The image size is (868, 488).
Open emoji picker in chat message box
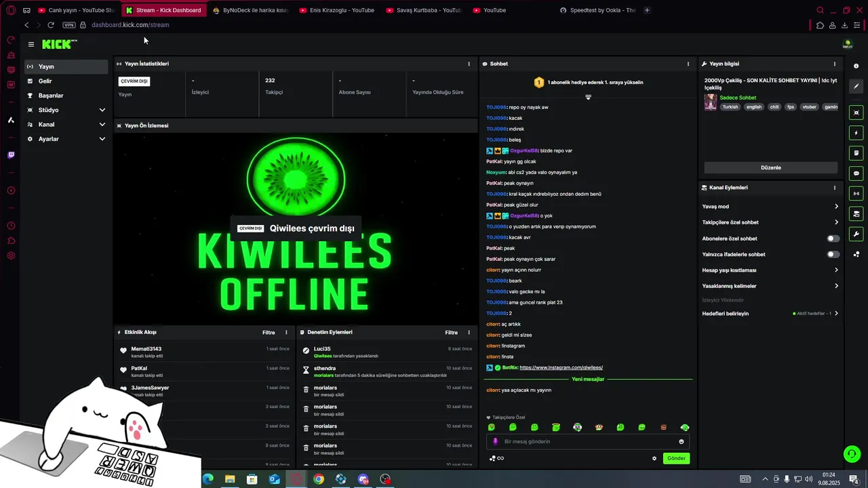(x=682, y=442)
